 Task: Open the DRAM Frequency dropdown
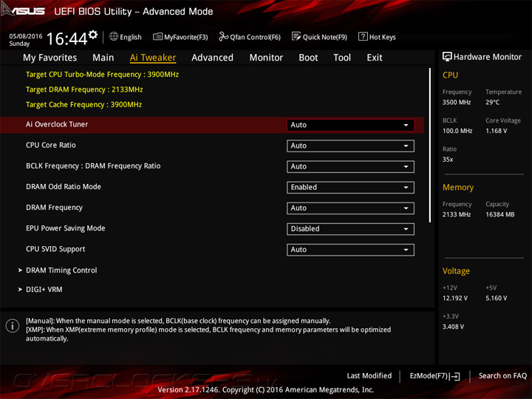[x=350, y=208]
